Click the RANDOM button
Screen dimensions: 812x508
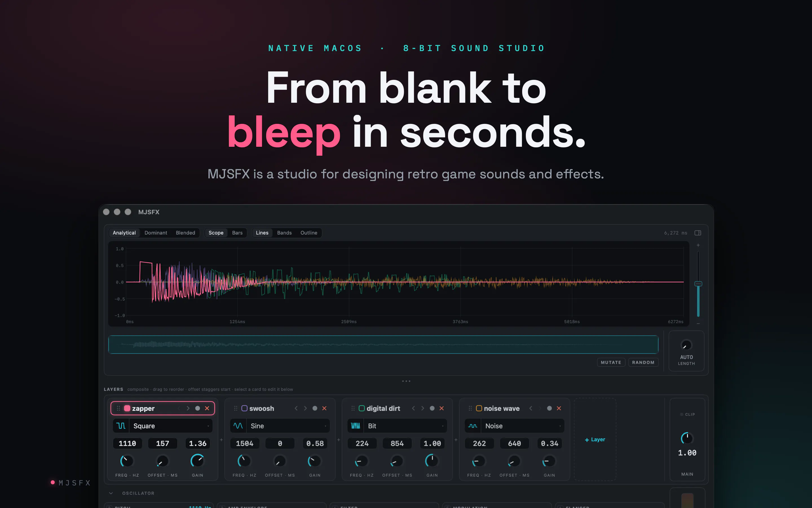point(643,362)
